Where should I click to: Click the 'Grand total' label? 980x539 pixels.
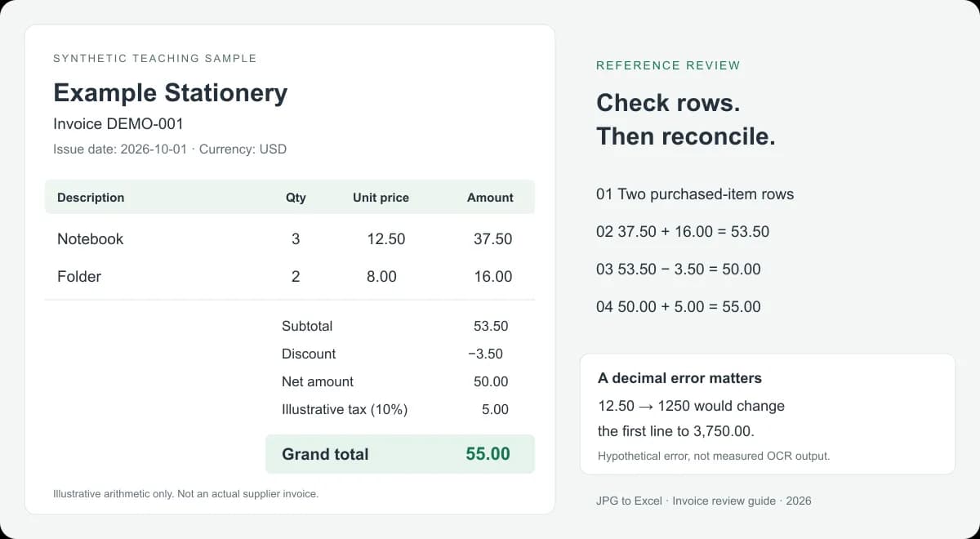(x=325, y=454)
